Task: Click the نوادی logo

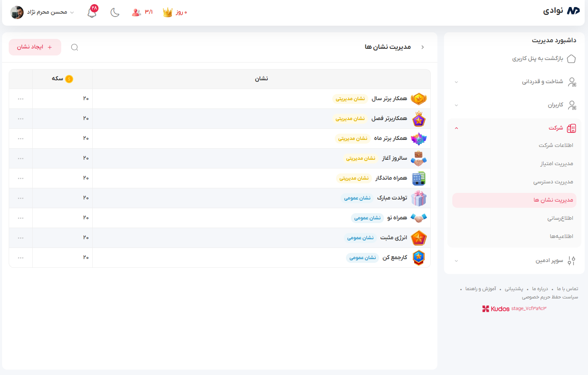Action: 561,11
